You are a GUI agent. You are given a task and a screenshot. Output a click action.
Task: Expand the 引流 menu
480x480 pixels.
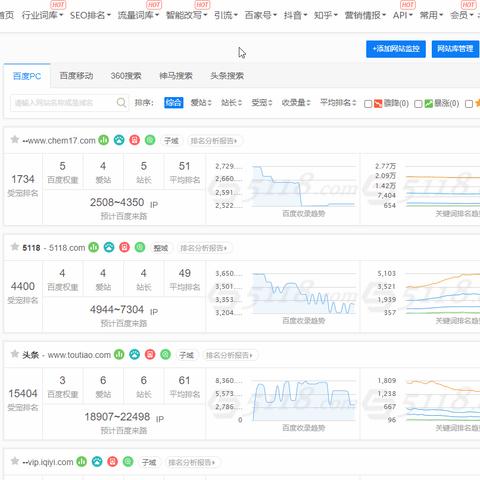coord(226,15)
